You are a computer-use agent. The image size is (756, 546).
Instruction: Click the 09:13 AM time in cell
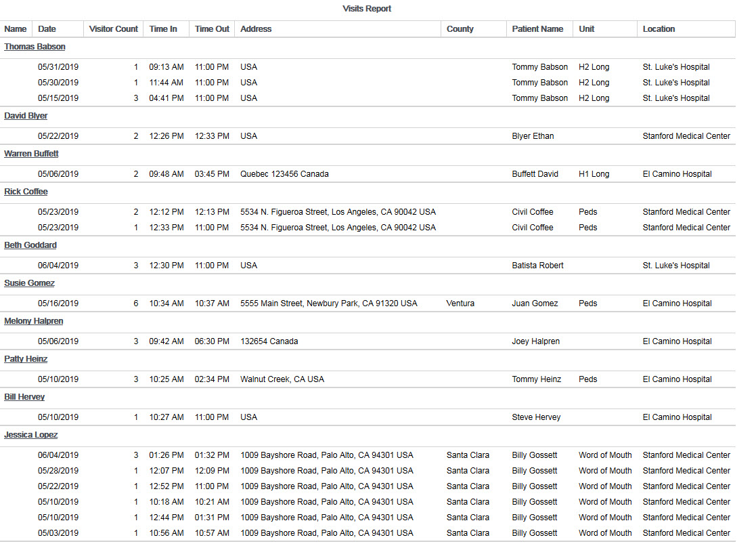coord(166,67)
